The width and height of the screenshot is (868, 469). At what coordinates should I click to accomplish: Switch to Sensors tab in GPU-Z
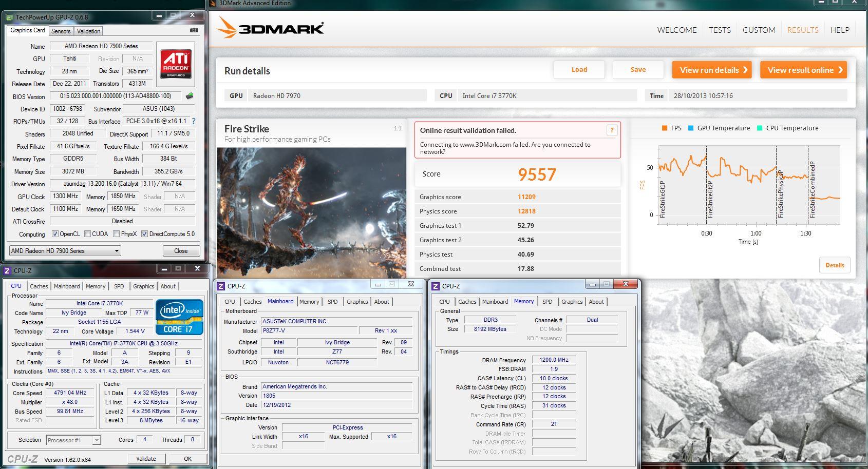61,31
